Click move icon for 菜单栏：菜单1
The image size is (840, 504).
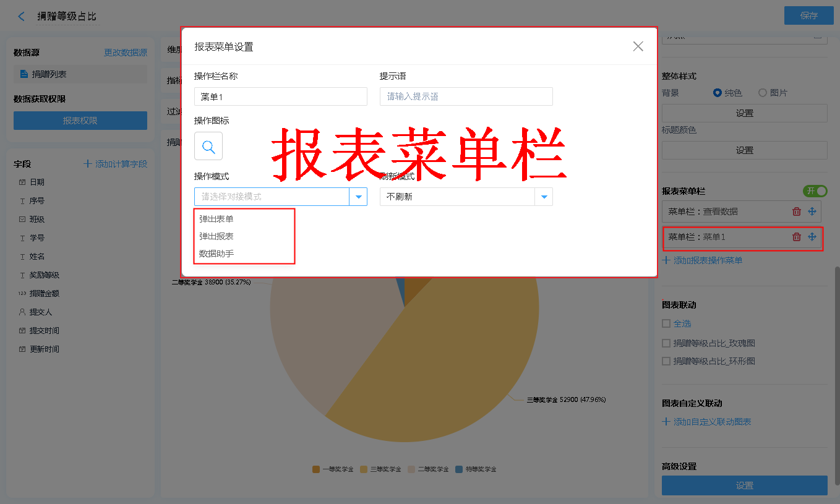click(x=812, y=237)
